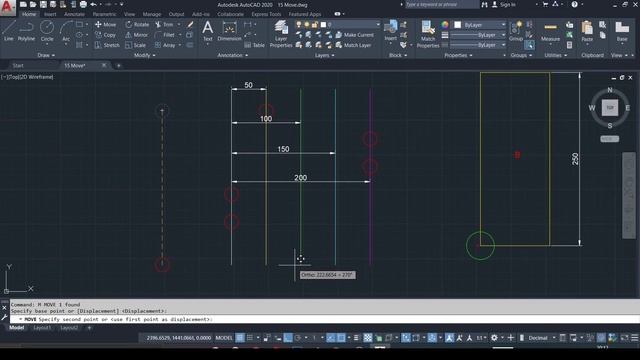Select the Circle tool
This screenshot has height=360, width=640.
[47, 31]
